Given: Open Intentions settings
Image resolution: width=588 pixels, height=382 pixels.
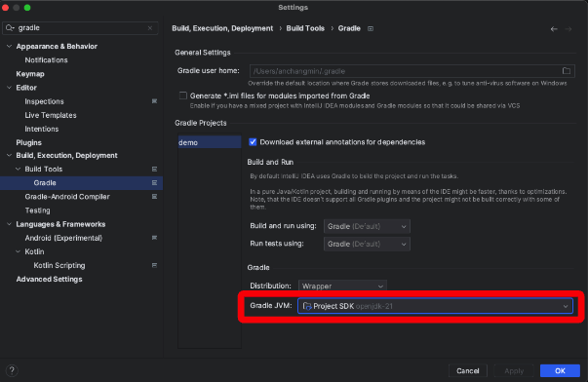Looking at the screenshot, I should click(x=42, y=129).
